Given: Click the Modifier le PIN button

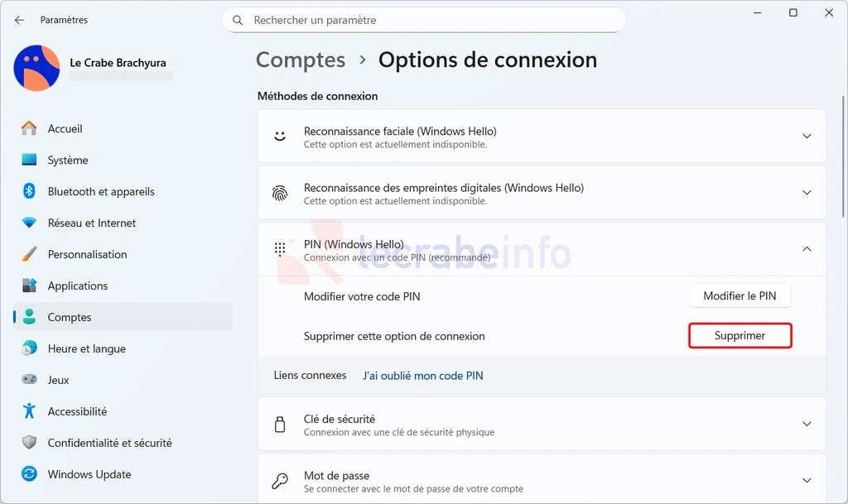Looking at the screenshot, I should coord(740,295).
